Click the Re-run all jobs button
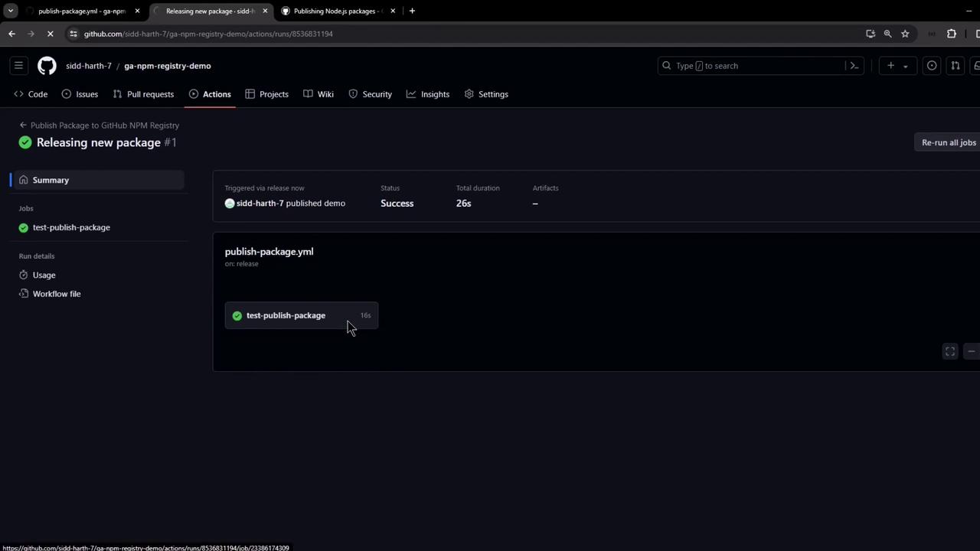This screenshot has width=980, height=551. 948,142
